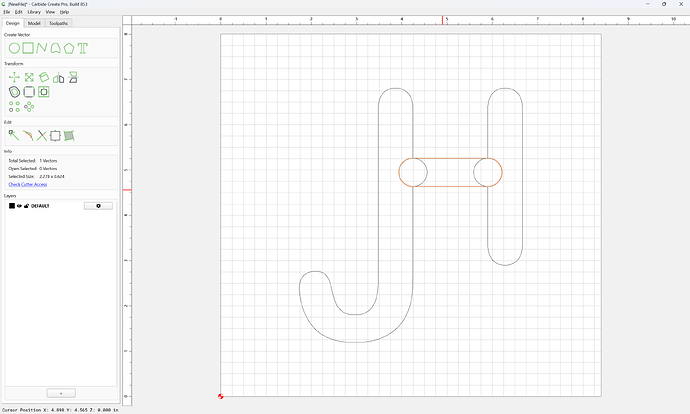Click the vector bounding box edit icon
Image resolution: width=690 pixels, height=414 pixels.
tap(55, 136)
